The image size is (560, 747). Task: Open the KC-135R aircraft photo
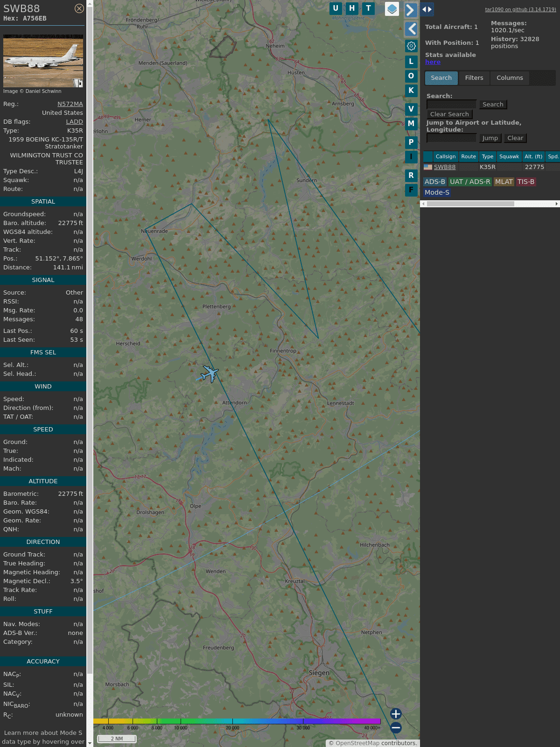point(43,61)
